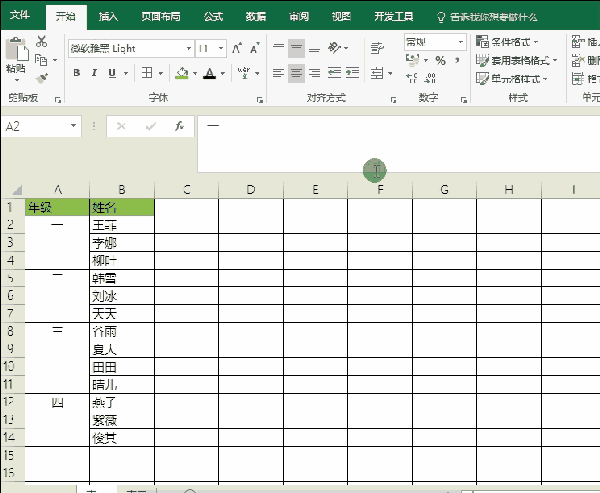Decrease decimal places
This screenshot has height=493, width=600.
[430, 78]
